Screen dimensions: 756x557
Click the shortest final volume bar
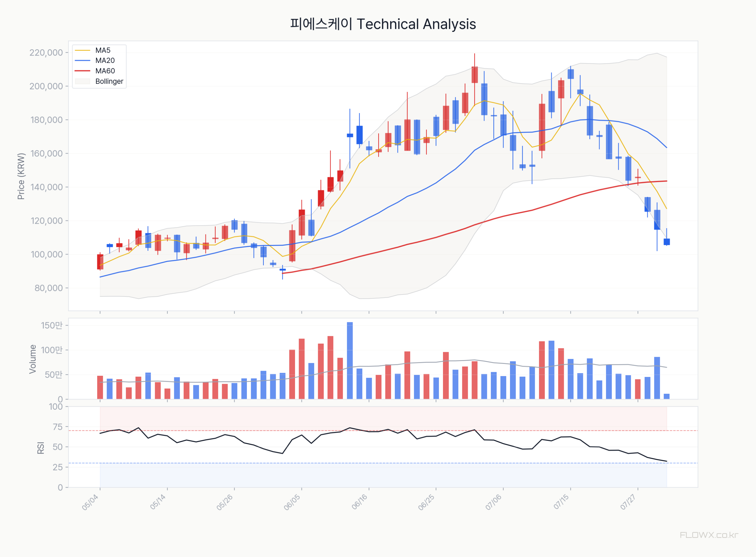tap(667, 396)
